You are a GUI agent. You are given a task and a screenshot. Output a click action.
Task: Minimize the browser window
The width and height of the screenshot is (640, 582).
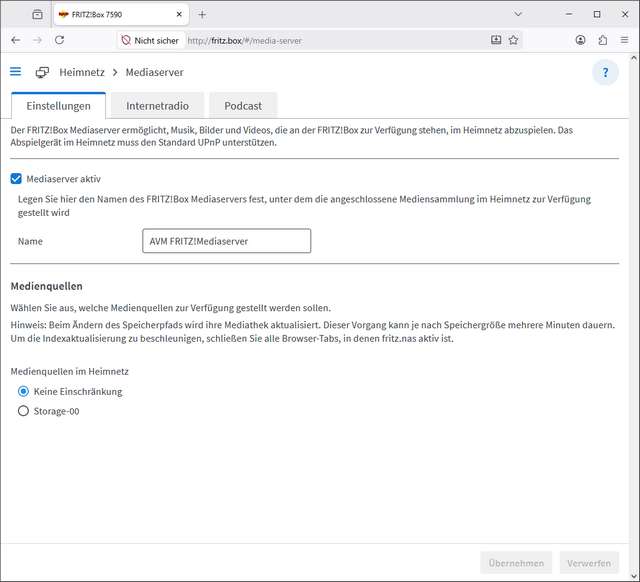[x=569, y=14]
